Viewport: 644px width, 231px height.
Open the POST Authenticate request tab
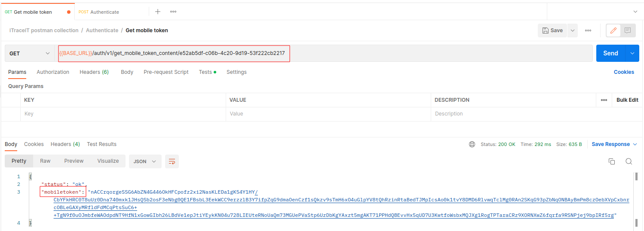(104, 12)
